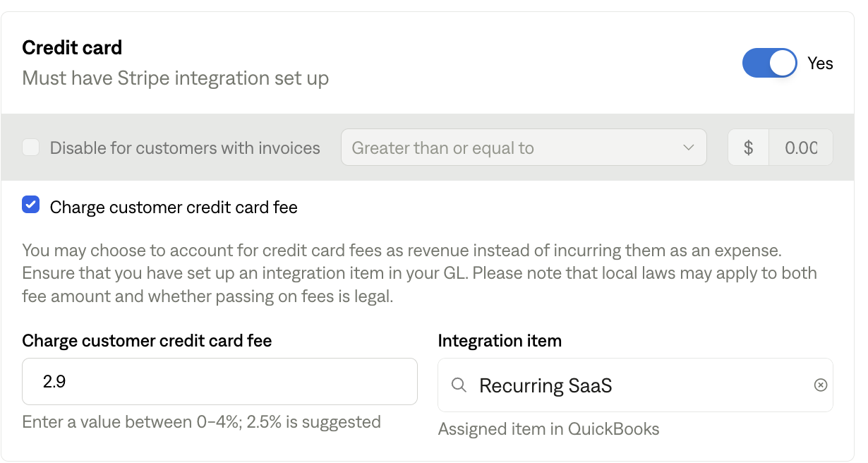Viewport: 868px width, 463px height.
Task: Click the 0.00 invoice amount field
Action: tap(800, 148)
